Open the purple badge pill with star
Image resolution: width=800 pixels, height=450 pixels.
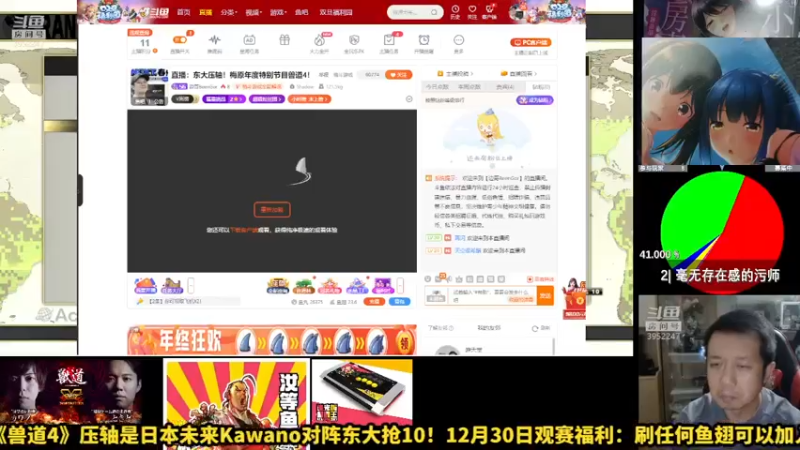pyautogui.click(x=223, y=99)
